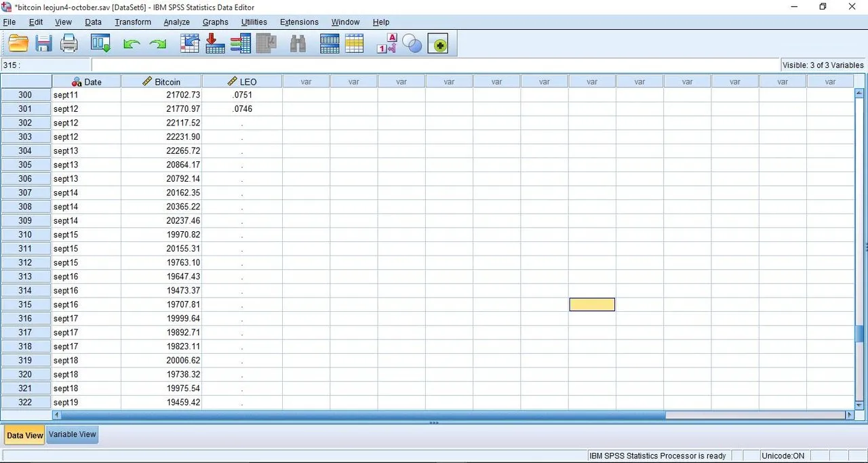Viewport: 868px width, 463px height.
Task: Toggle Value Labels display icon
Action: click(x=387, y=44)
